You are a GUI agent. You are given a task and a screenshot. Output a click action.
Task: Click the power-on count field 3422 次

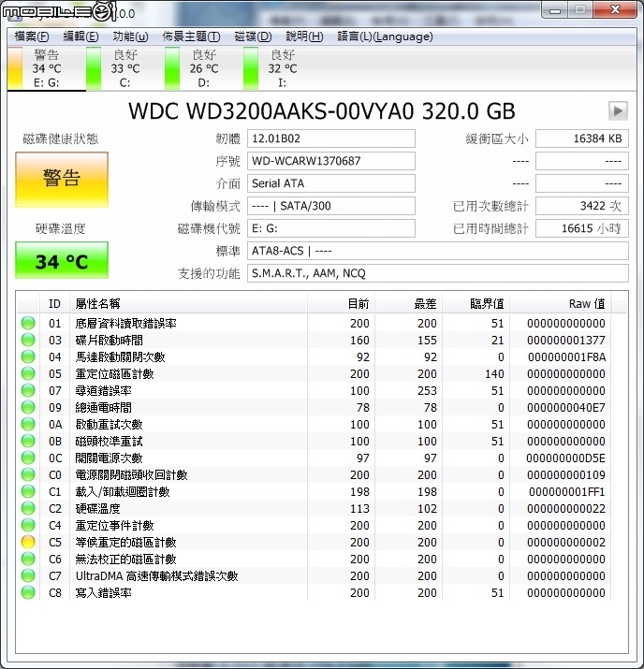pyautogui.click(x=582, y=206)
